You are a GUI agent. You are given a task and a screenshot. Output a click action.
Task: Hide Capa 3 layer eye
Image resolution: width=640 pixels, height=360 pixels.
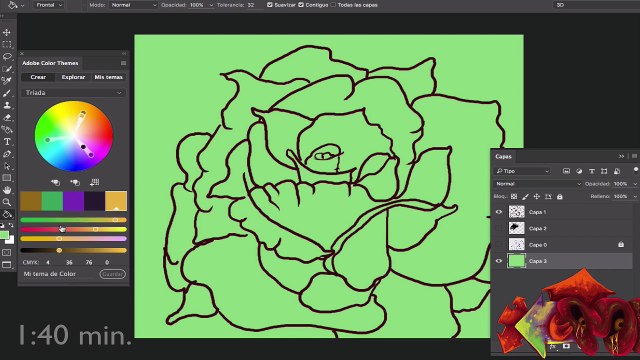[x=499, y=261]
